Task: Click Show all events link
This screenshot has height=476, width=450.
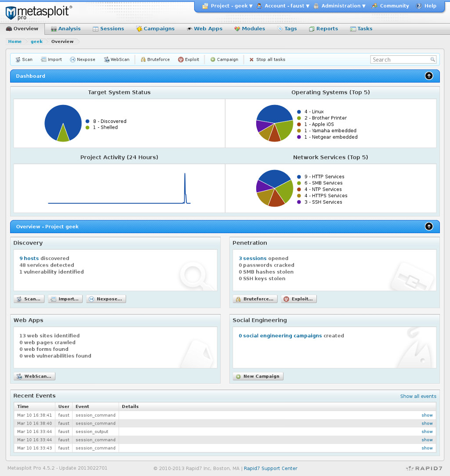Action: [418, 396]
